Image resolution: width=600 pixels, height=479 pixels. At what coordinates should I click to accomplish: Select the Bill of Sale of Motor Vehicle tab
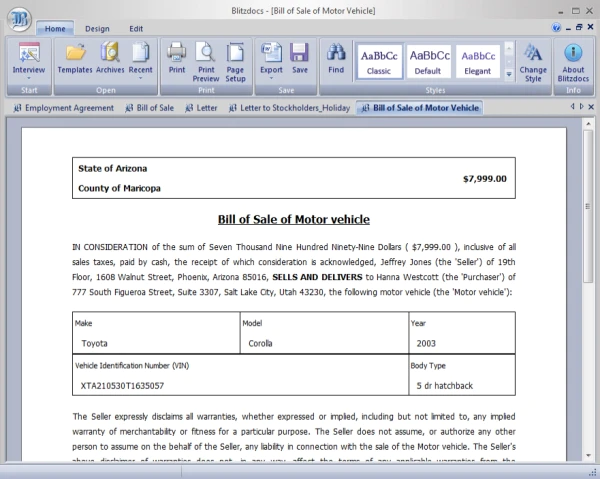[420, 108]
